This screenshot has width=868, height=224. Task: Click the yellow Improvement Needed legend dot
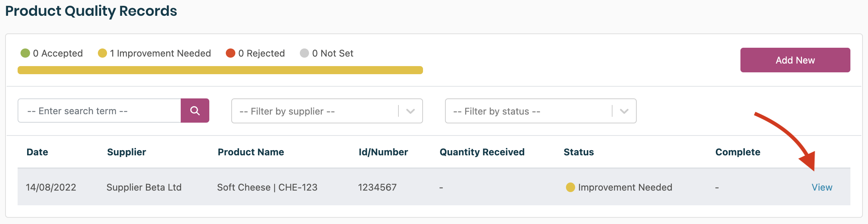[x=102, y=53]
